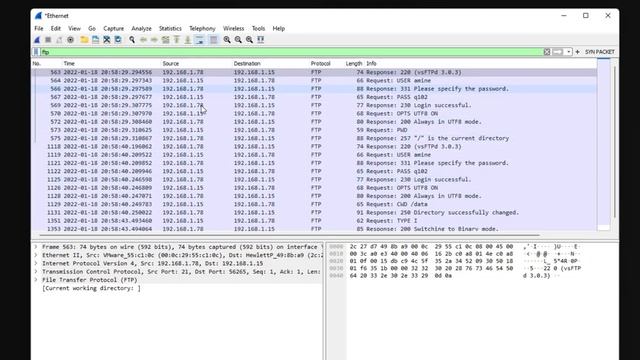Image resolution: width=640 pixels, height=360 pixels.
Task: Open the Analyze menu
Action: (x=141, y=29)
